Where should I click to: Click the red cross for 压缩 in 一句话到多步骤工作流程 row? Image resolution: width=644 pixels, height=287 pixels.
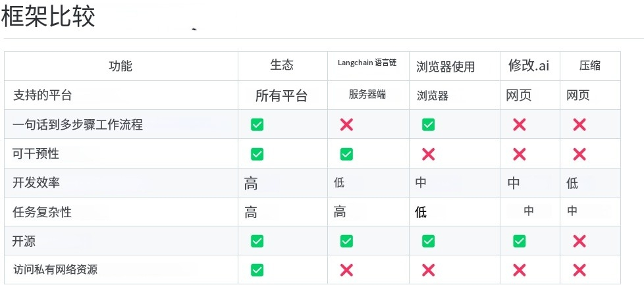coord(579,124)
